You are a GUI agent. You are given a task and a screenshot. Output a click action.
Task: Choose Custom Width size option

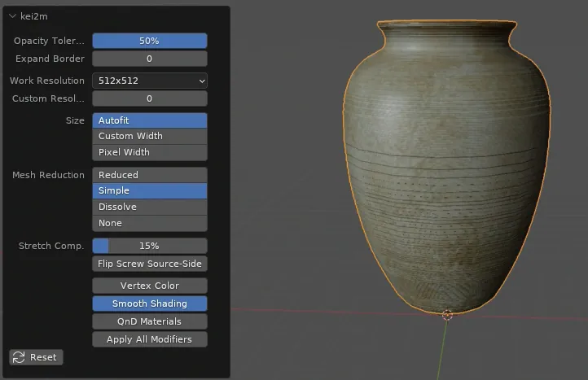coord(150,136)
